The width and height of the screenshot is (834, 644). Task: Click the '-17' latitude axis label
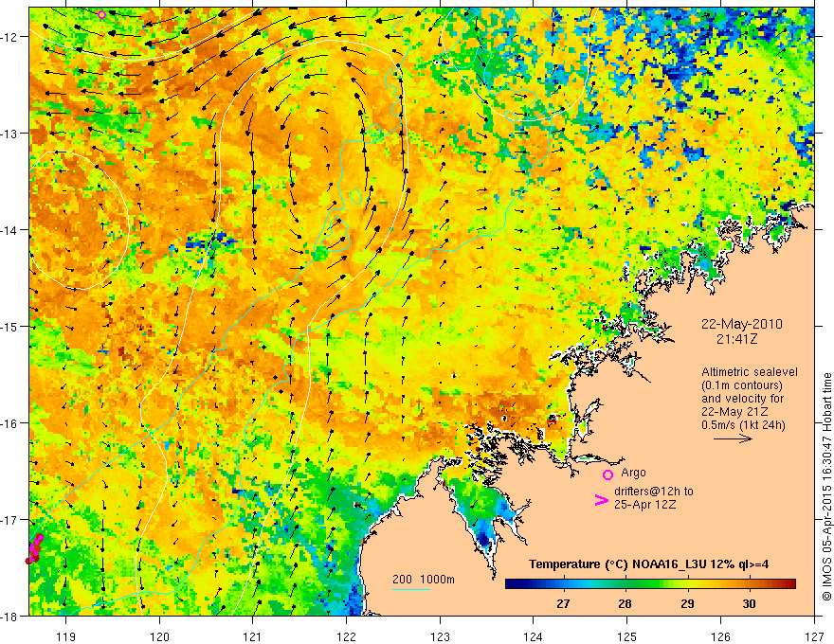pyautogui.click(x=9, y=520)
